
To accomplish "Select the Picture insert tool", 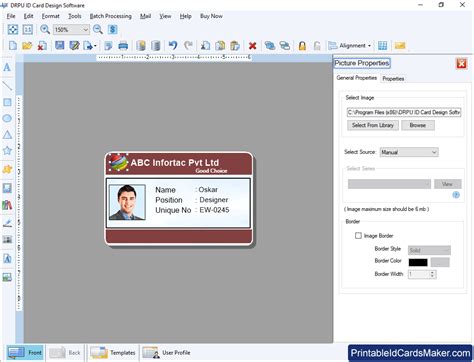I will pos(7,188).
